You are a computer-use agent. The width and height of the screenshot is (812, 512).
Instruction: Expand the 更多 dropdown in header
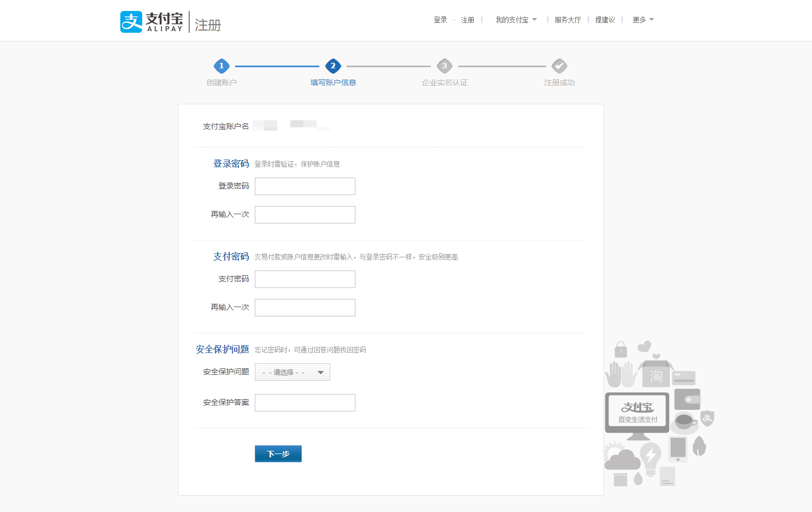(643, 20)
